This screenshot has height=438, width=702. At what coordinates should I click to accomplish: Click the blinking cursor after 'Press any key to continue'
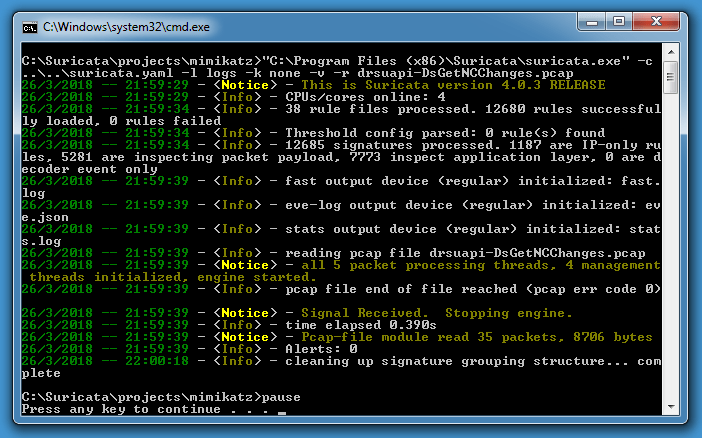point(283,410)
